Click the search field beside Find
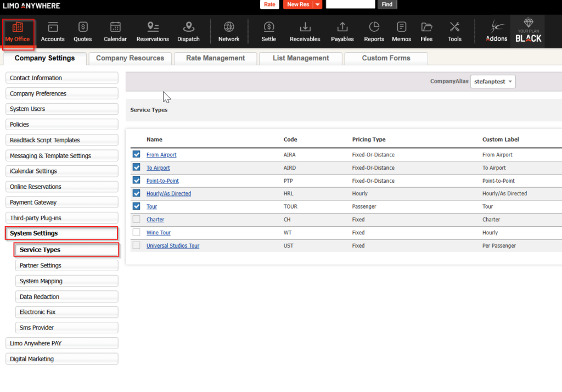 point(350,4)
